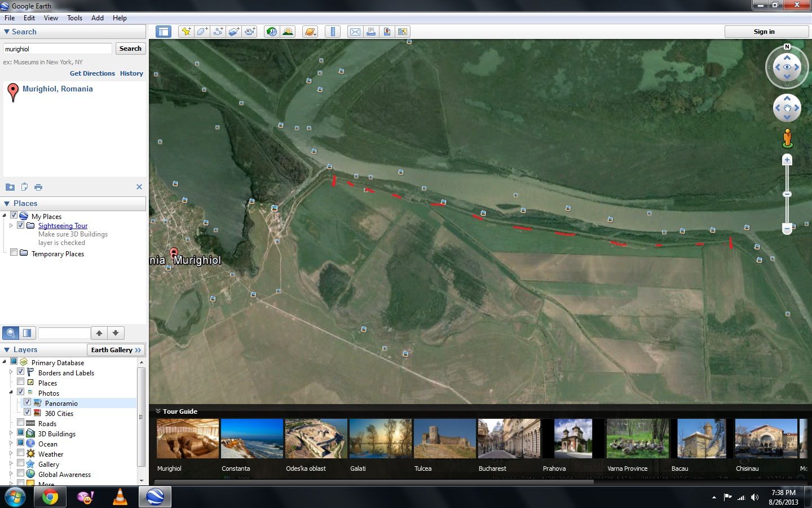This screenshot has width=812, height=508.
Task: Open the Add menu
Action: 98,17
